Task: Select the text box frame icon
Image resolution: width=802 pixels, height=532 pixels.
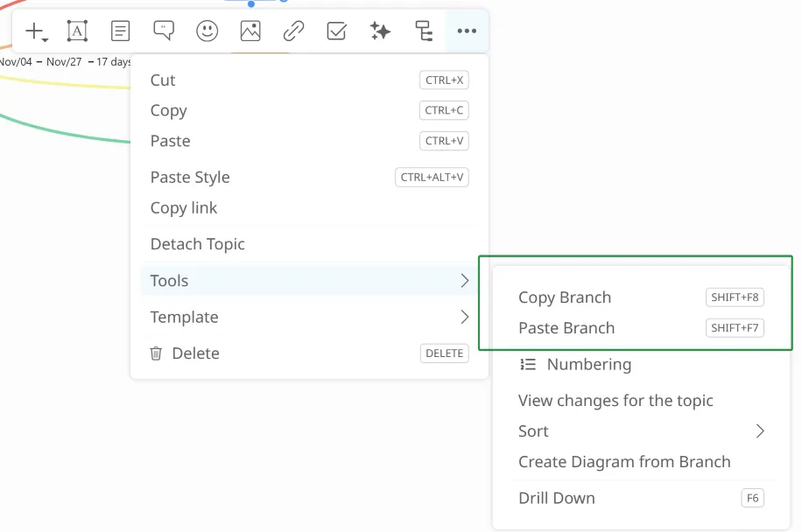Action: [77, 31]
